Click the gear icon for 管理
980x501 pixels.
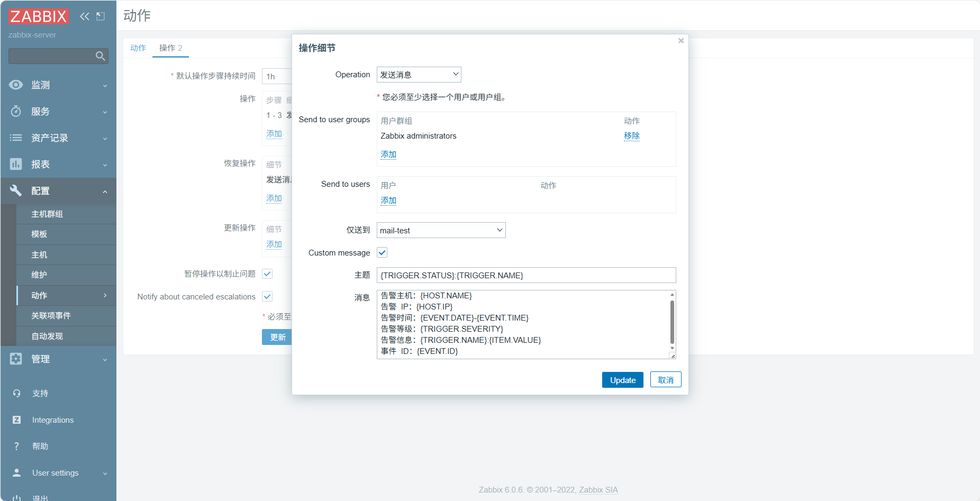coord(16,359)
